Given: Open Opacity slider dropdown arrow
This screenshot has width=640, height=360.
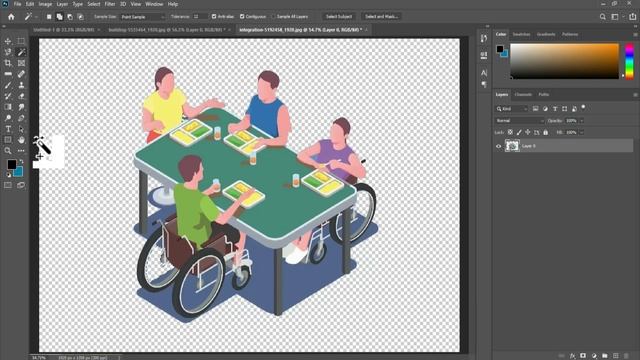Looking at the screenshot, I should pos(582,121).
